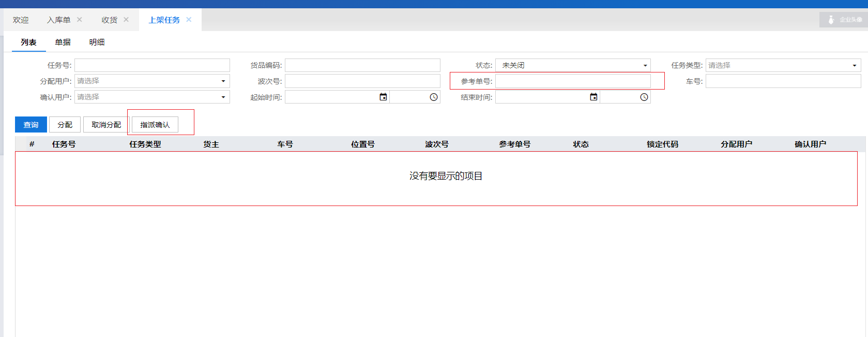Screen dimensions: 868x337
Task: Expand the 任务类型 dropdown
Action: pos(854,65)
